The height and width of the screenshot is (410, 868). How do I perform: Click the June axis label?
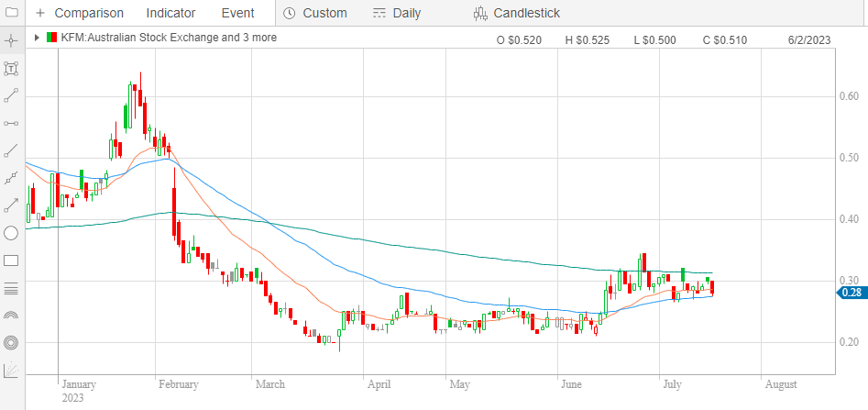(x=572, y=384)
